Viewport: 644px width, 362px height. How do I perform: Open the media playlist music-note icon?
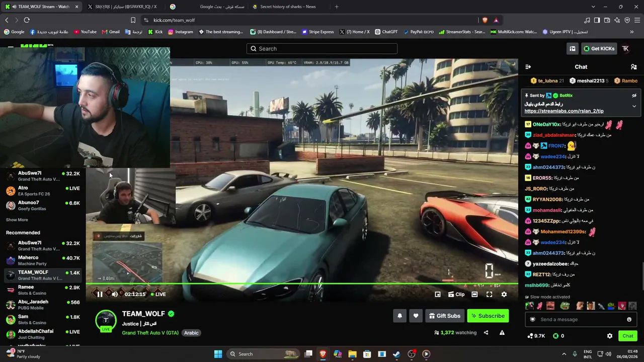(x=587, y=20)
